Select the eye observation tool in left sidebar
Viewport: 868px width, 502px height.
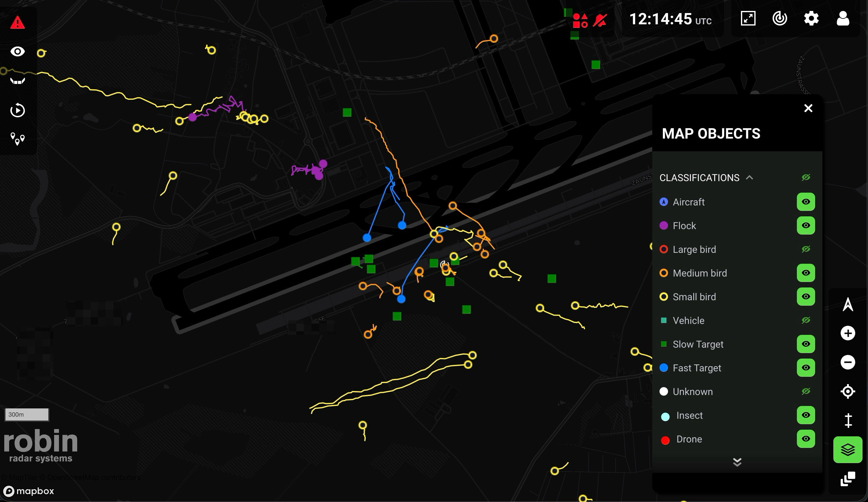click(17, 51)
